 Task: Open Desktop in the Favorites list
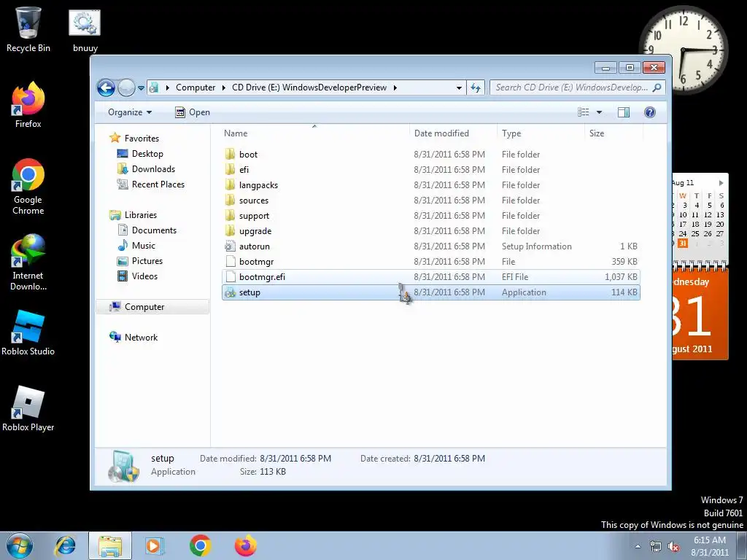[x=147, y=154]
